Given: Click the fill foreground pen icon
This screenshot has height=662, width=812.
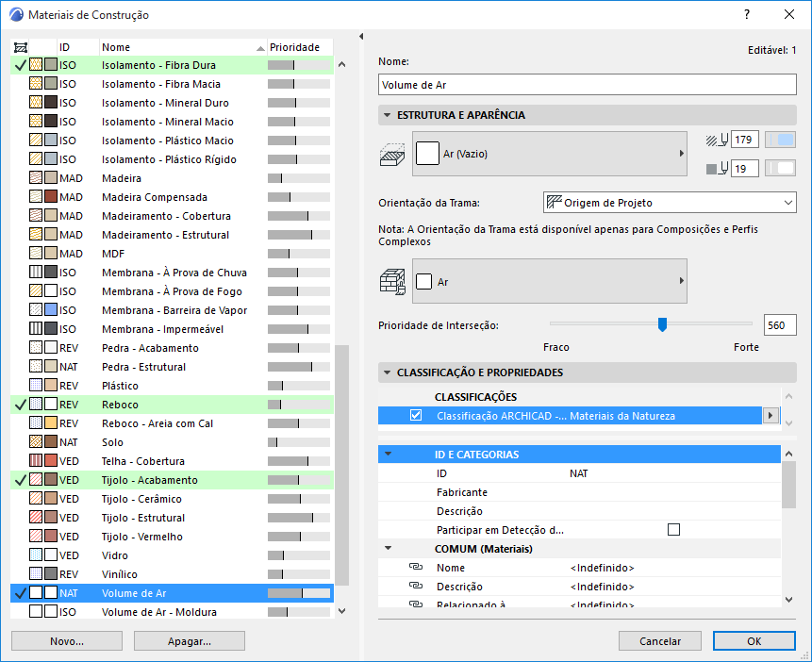Looking at the screenshot, I should [717, 140].
